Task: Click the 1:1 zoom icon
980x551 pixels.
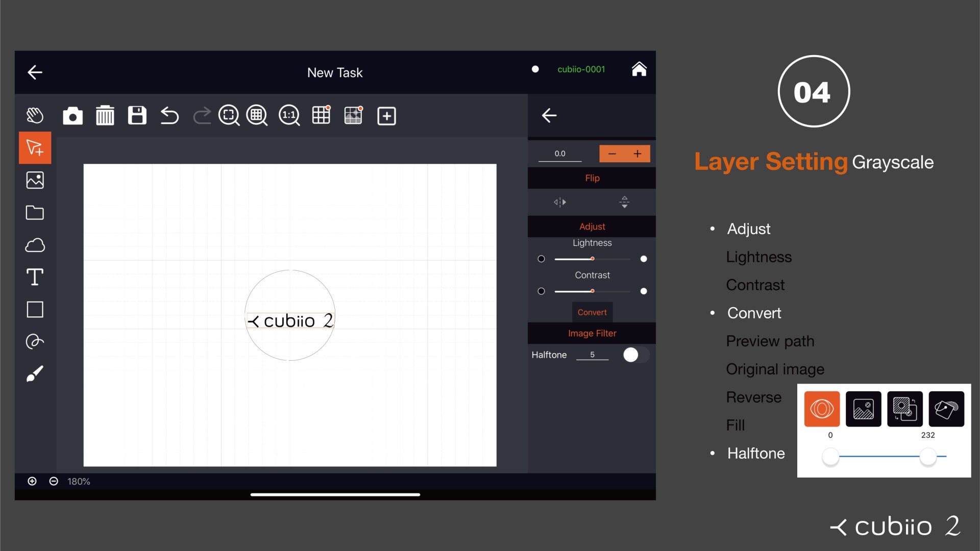Action: coord(288,116)
